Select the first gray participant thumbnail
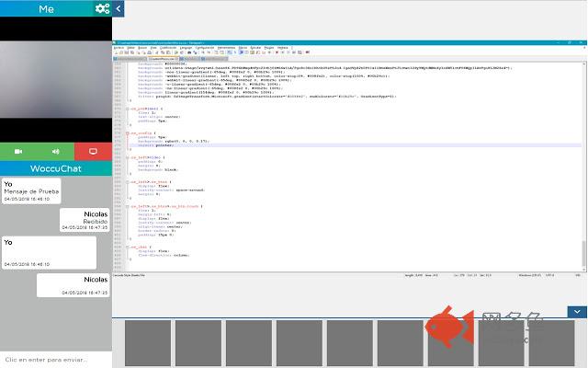 point(148,343)
